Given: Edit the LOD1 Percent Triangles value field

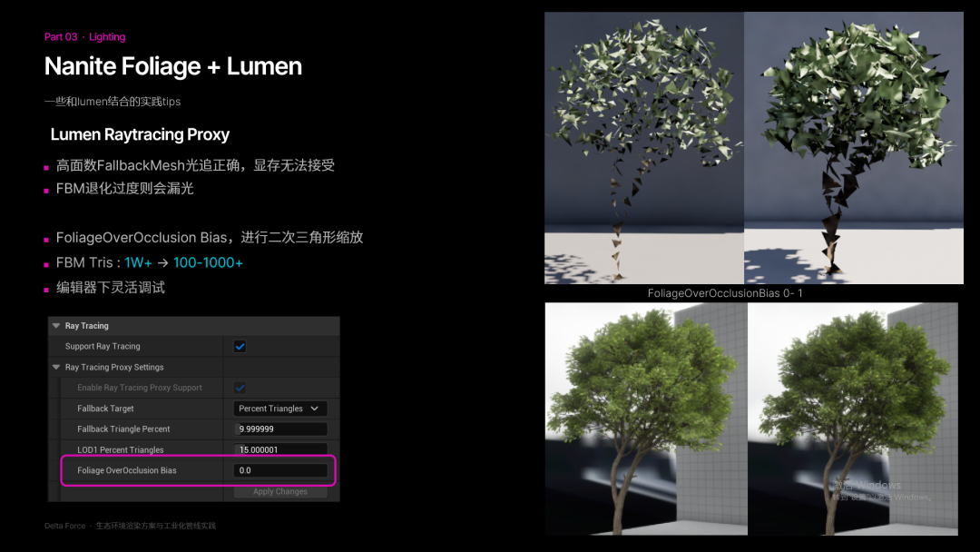Looking at the screenshot, I should point(280,449).
